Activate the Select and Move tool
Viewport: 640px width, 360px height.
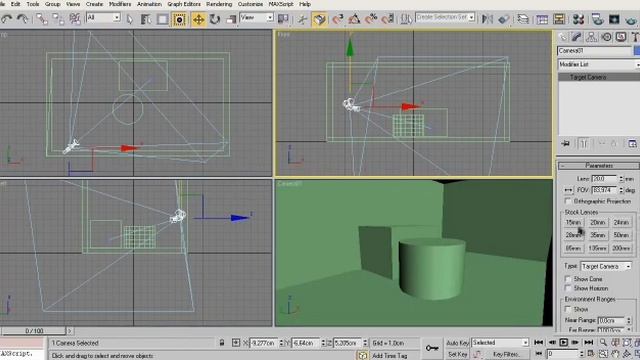coord(198,19)
